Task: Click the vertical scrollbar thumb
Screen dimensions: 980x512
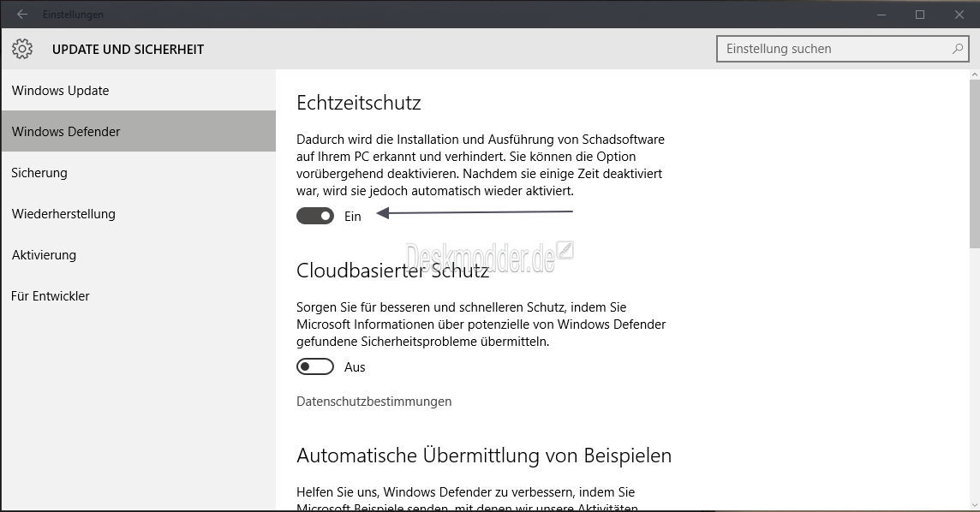Action: (x=974, y=164)
